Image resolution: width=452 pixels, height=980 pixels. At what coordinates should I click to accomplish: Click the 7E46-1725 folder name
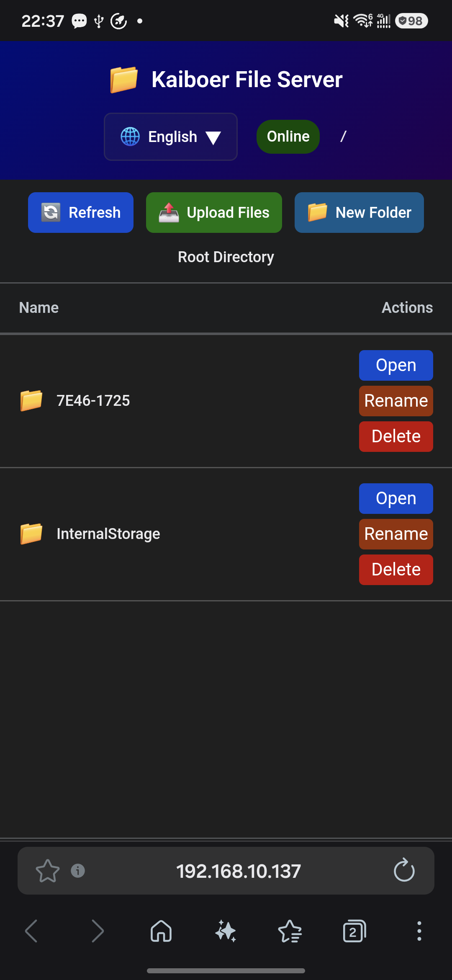tap(93, 400)
